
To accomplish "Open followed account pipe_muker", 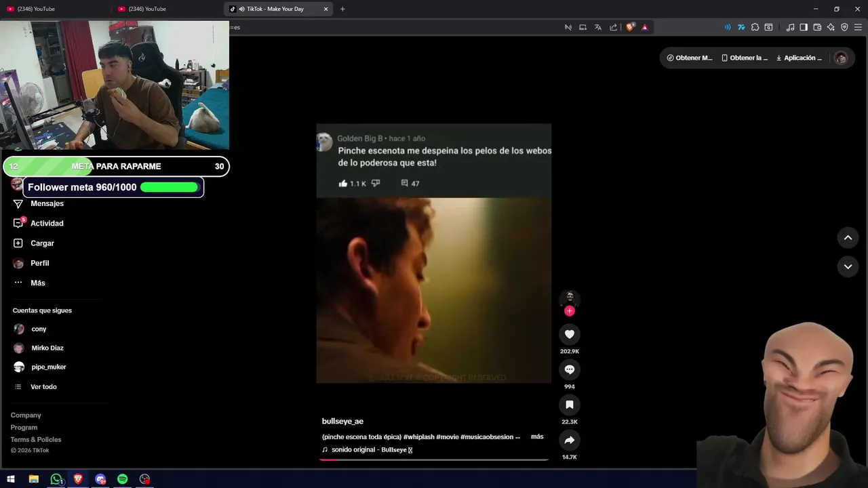I will (39, 367).
